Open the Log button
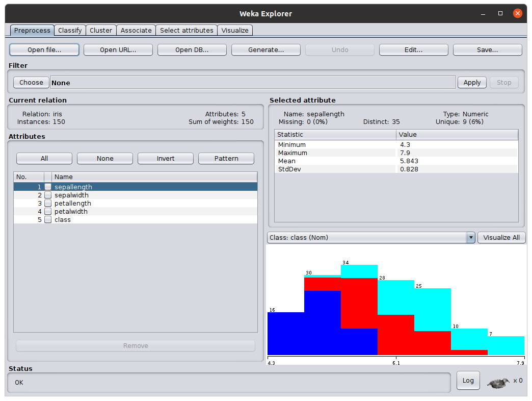Screen dimensions: 532x401 (468, 380)
